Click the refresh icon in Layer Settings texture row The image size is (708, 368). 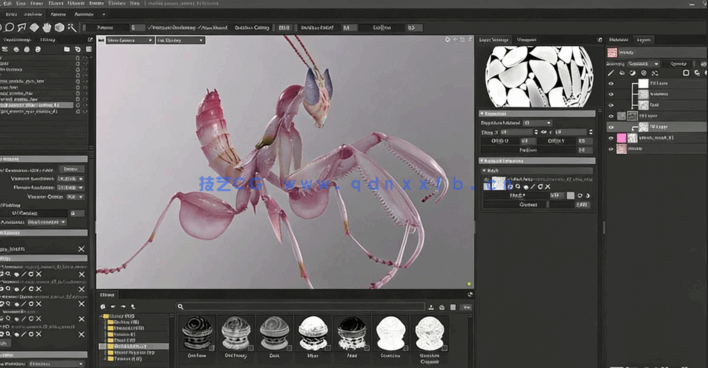tap(540, 186)
